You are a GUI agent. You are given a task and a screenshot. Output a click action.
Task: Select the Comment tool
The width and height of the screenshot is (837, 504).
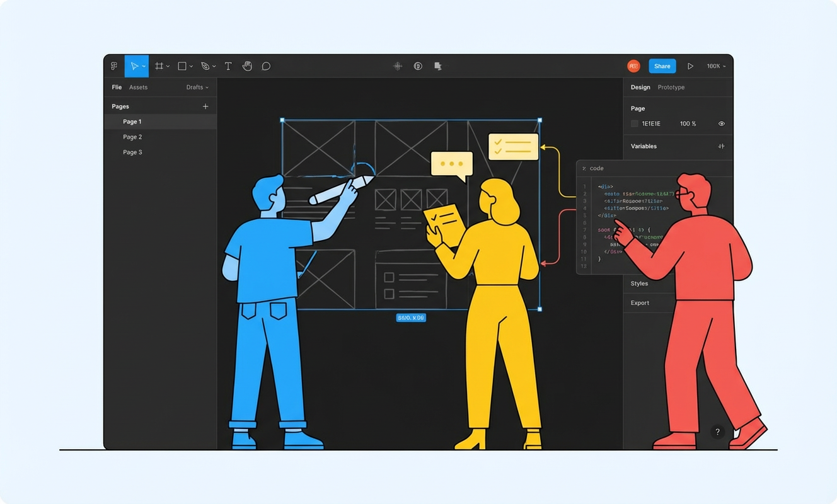[x=266, y=66]
